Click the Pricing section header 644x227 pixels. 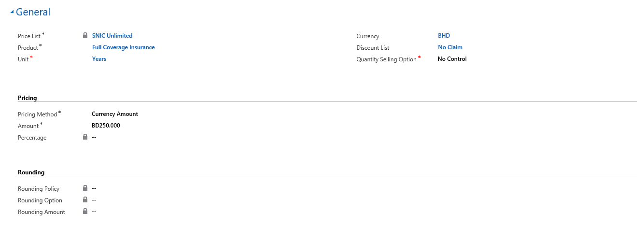(28, 98)
